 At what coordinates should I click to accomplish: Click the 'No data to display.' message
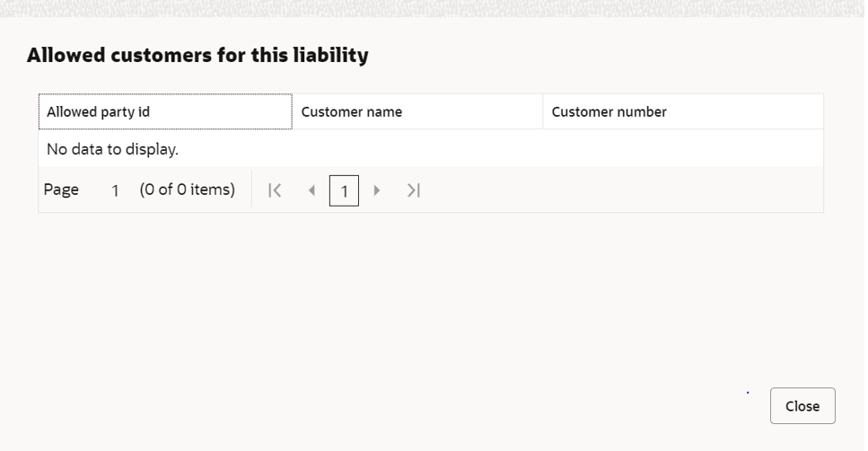coord(112,149)
